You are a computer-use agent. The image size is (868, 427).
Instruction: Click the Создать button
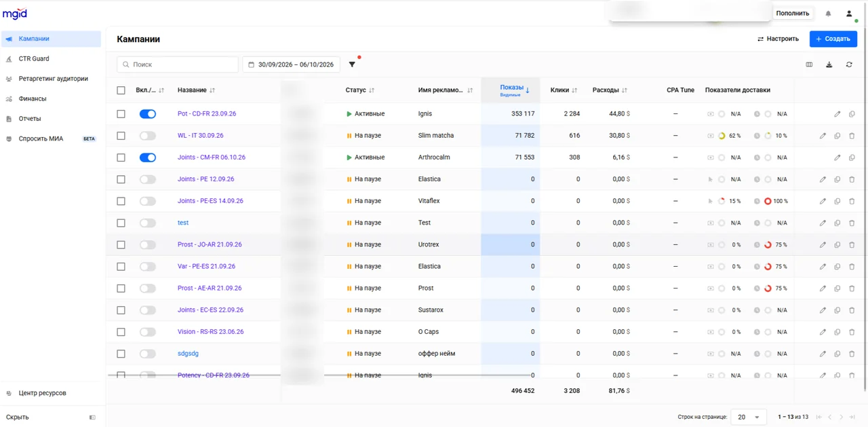tap(833, 39)
